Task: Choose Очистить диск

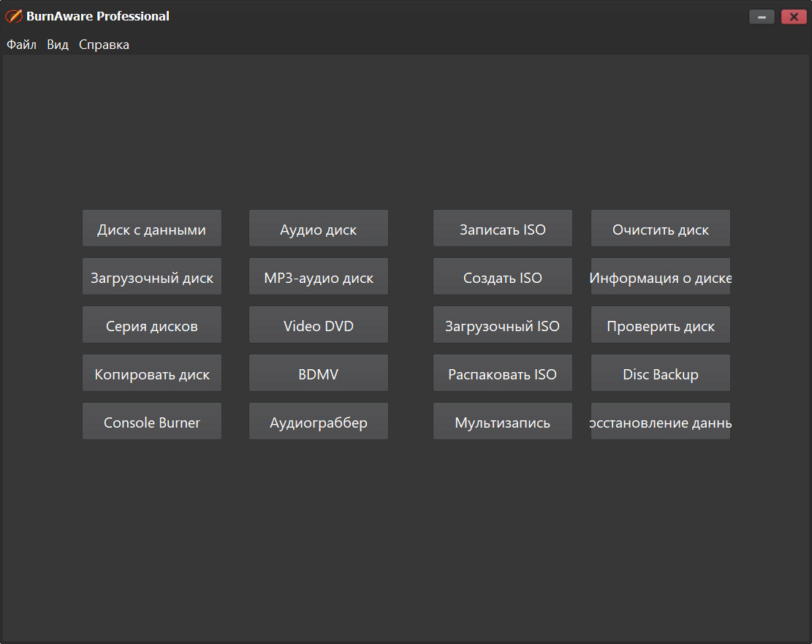Action: pos(661,229)
